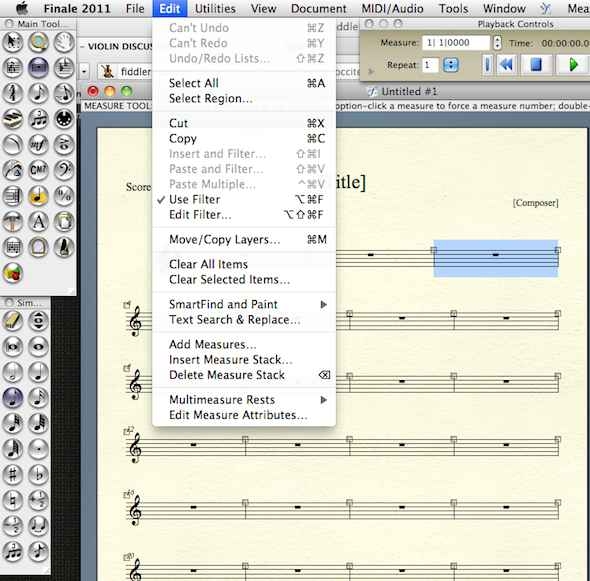The width and height of the screenshot is (590, 581).
Task: Choose the natural accidental icon
Action: point(13,500)
